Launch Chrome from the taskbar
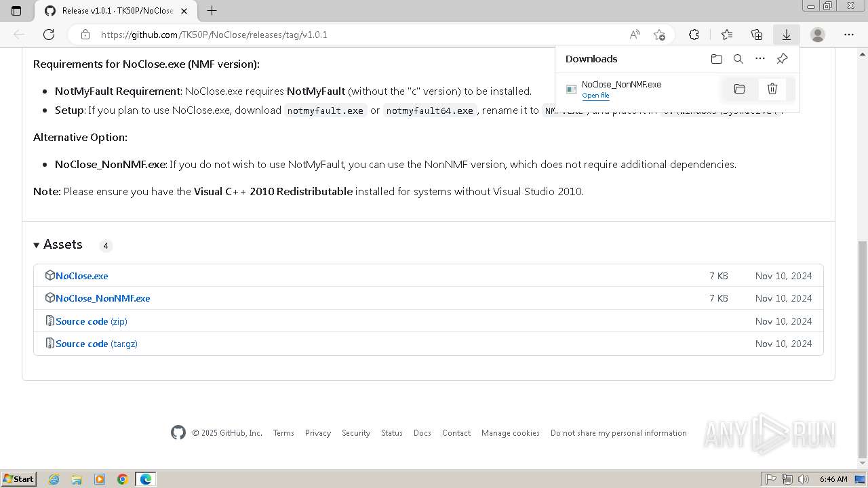 [x=123, y=479]
